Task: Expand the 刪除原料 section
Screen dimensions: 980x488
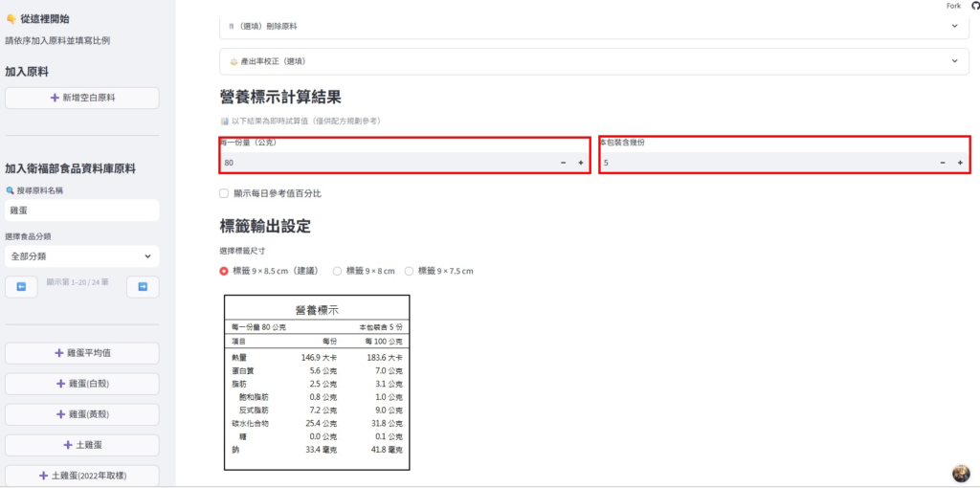Action: (x=594, y=27)
